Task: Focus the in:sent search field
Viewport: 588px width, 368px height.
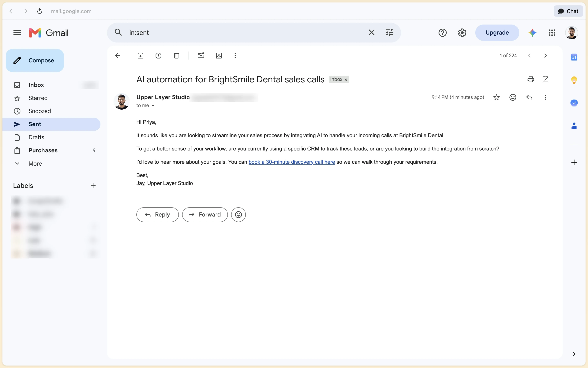Action: (x=245, y=33)
